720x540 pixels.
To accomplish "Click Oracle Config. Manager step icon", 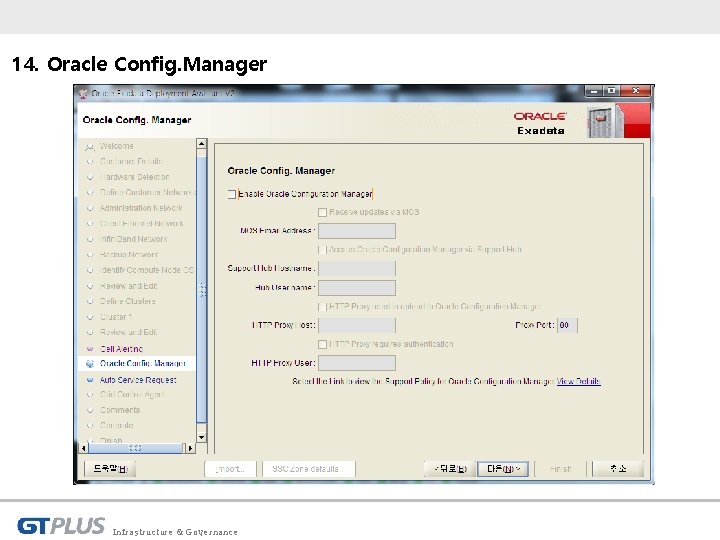I will 90,364.
